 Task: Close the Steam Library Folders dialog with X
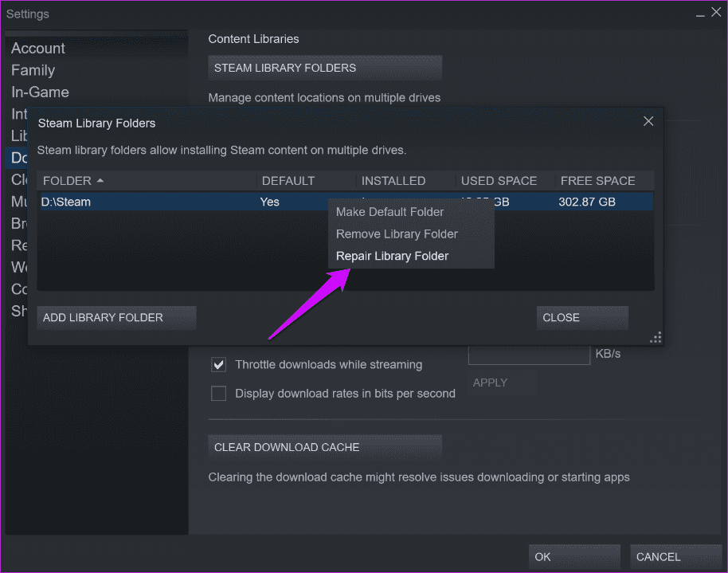[x=648, y=121]
